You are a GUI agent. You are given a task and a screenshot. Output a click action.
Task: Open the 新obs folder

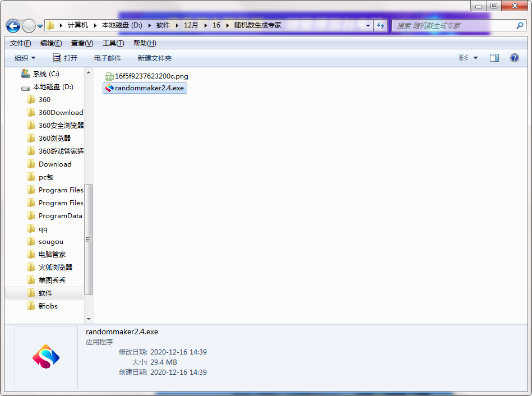click(x=48, y=306)
